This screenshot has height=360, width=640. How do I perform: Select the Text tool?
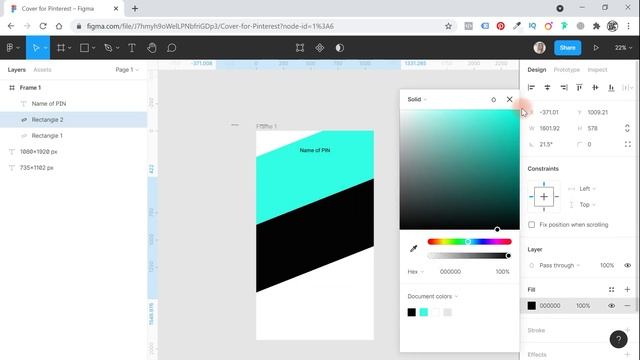coord(132,48)
